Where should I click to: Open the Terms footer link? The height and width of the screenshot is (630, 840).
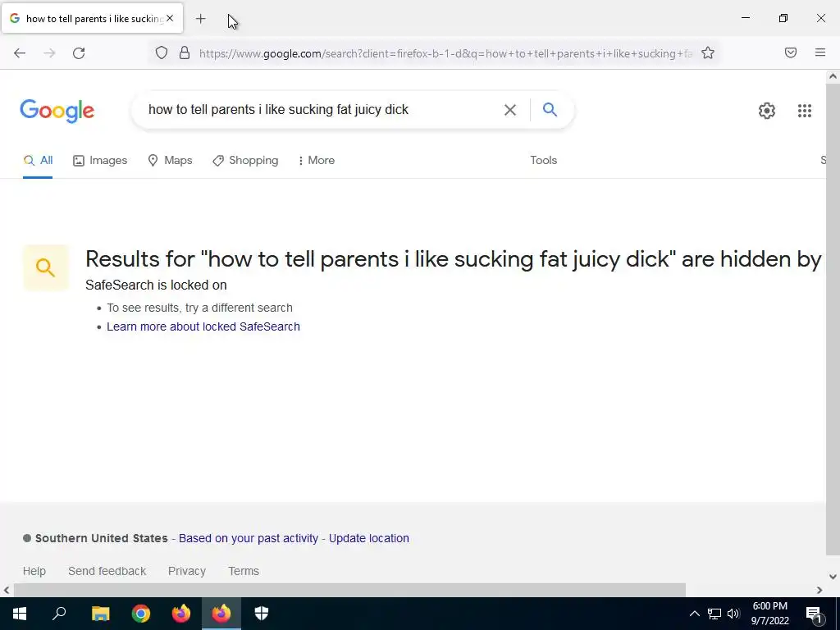point(244,571)
